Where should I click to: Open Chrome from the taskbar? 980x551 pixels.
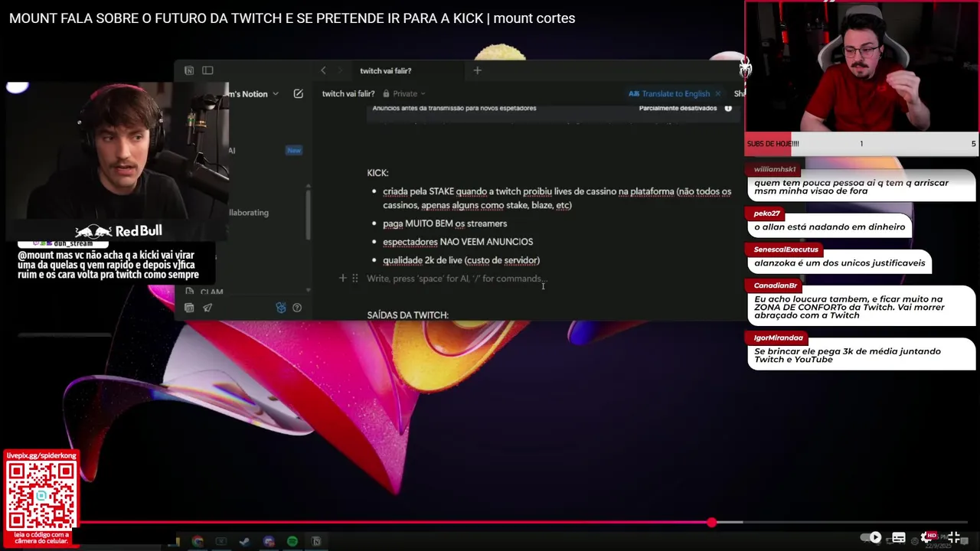(x=198, y=541)
